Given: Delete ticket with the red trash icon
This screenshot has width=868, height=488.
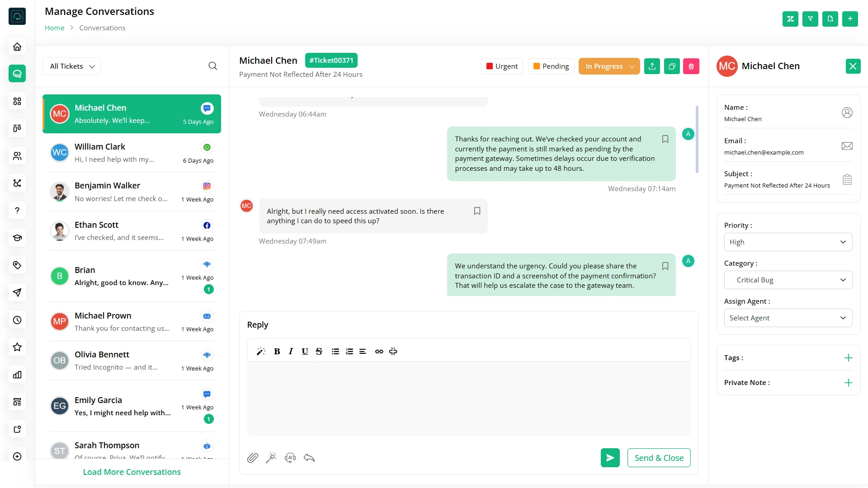Looking at the screenshot, I should (x=691, y=66).
